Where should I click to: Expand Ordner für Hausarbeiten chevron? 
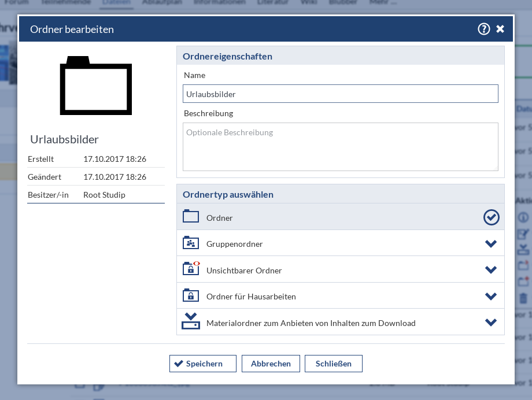491,297
